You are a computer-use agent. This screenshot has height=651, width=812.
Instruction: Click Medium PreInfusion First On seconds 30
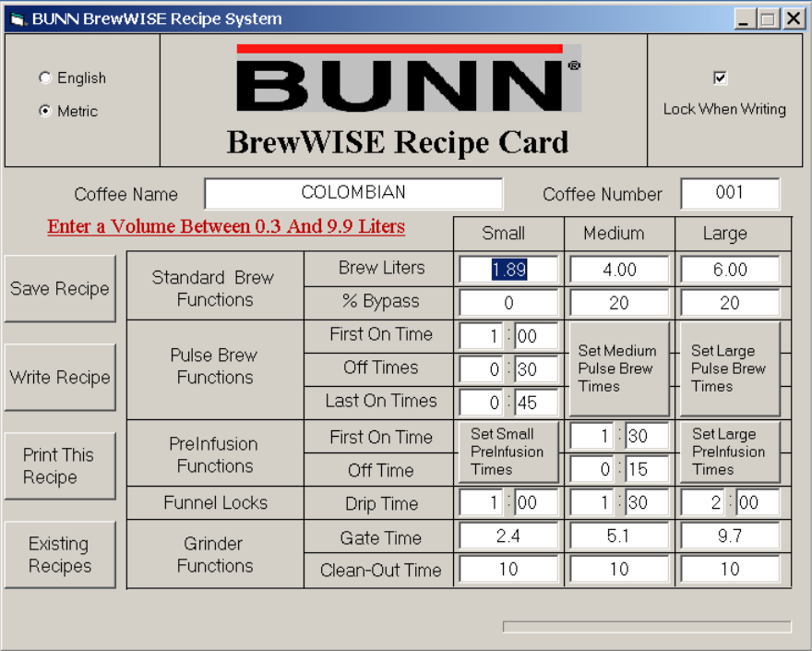648,436
